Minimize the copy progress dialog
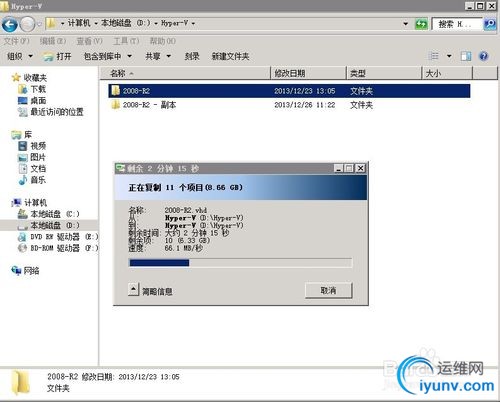Image resolution: width=500 pixels, height=402 pixels. 338,168
